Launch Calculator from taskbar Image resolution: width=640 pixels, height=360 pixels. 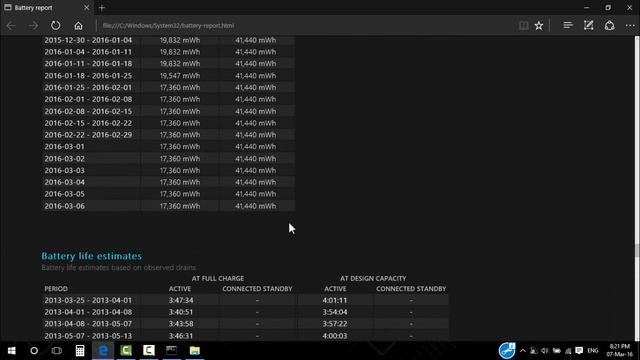coord(80,351)
